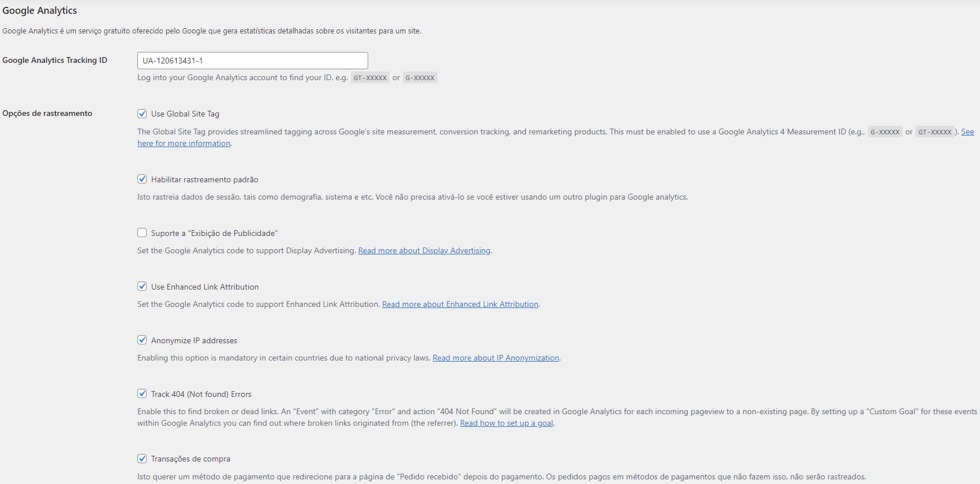Click the Google Analytics Tracking ID label

[55, 60]
